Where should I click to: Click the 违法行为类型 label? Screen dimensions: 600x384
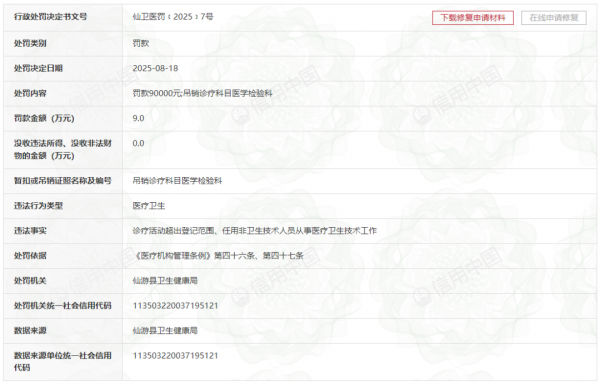pos(38,206)
